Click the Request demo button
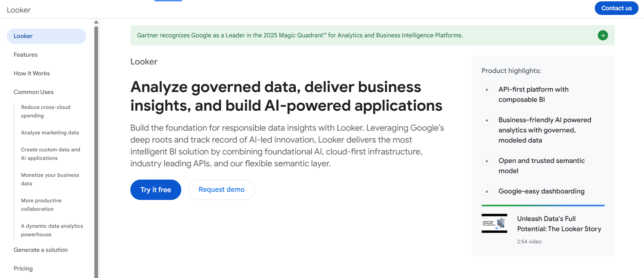Screen dimensions: 644x278 pos(221,190)
